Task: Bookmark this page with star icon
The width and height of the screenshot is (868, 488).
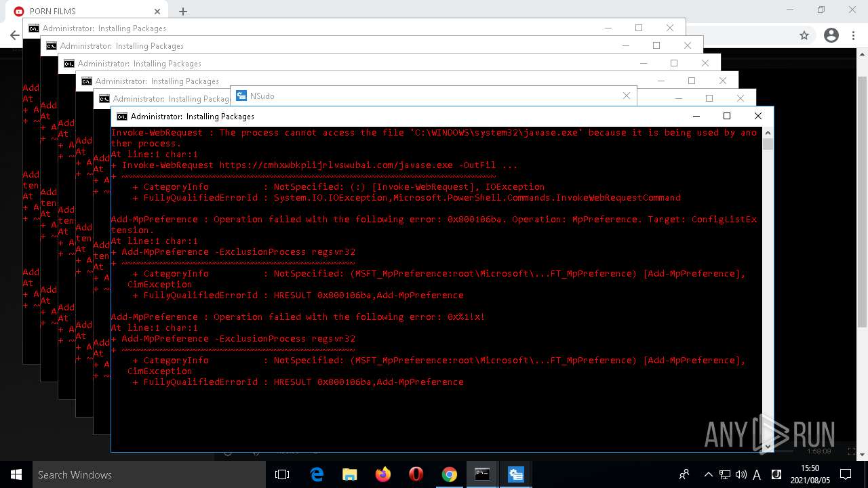Action: tap(804, 35)
